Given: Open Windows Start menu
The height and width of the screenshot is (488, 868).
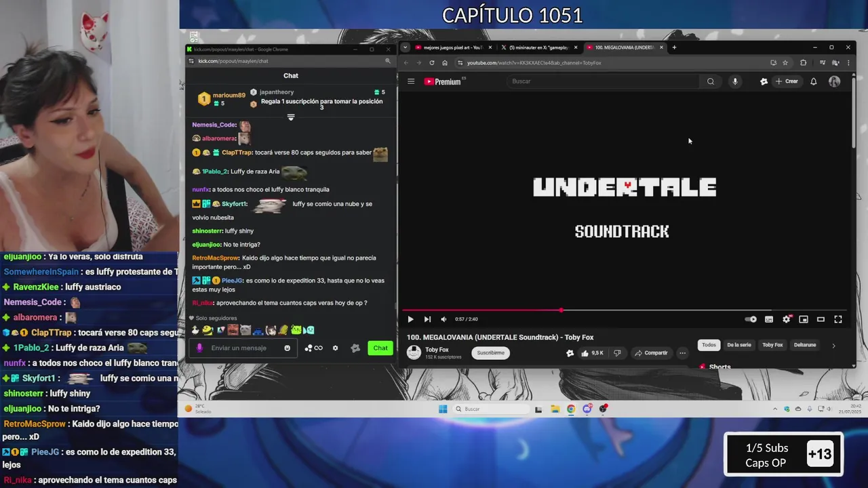Looking at the screenshot, I should coord(443,409).
